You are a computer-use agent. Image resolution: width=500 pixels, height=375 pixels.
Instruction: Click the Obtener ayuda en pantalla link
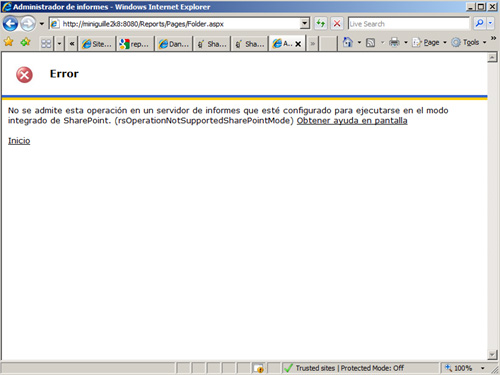(x=352, y=120)
